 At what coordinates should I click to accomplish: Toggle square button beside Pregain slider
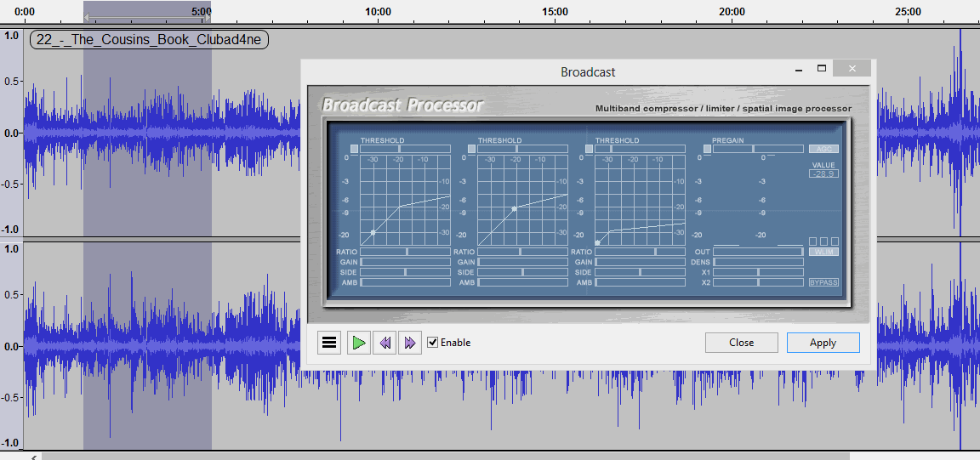coord(707,149)
